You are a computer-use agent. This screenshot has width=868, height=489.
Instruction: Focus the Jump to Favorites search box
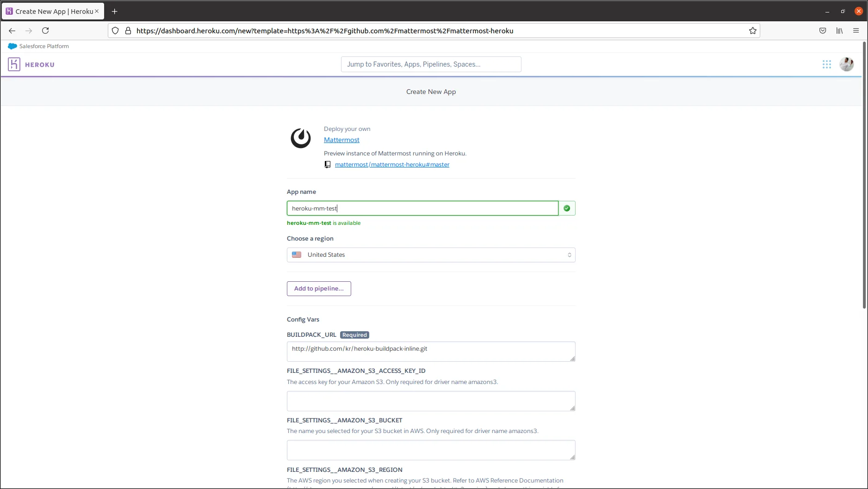pos(431,64)
